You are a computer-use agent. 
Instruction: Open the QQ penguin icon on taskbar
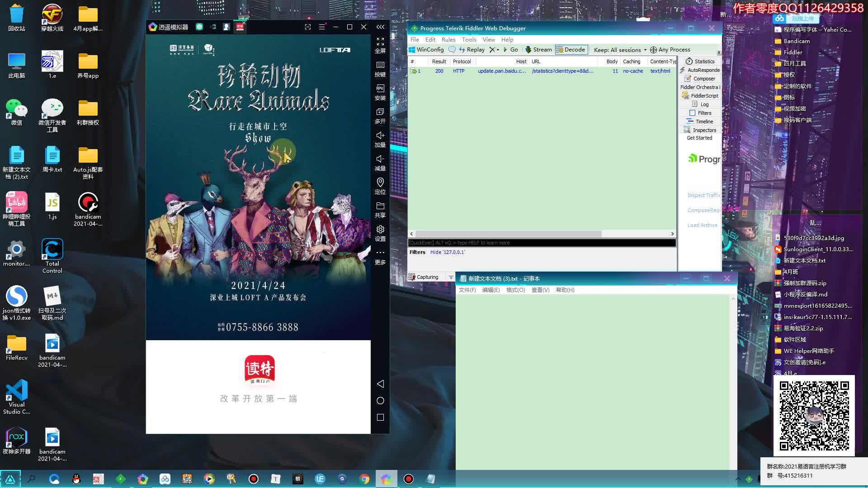(76, 479)
